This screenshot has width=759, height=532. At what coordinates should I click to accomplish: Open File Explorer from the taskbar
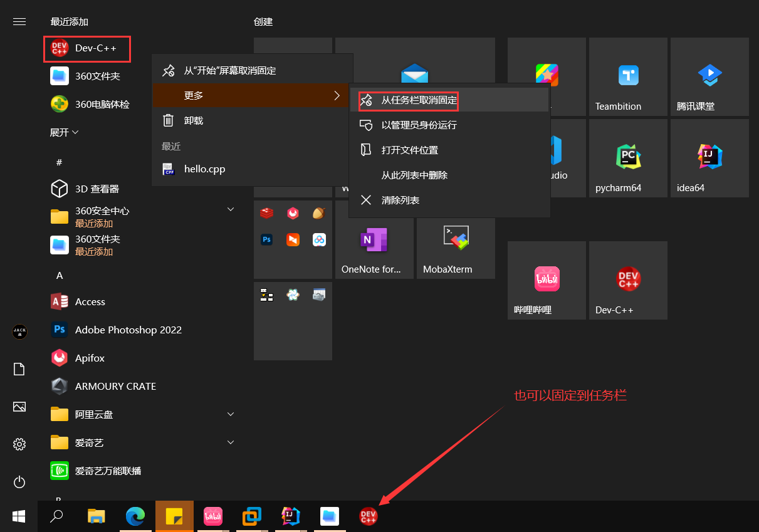pos(96,516)
